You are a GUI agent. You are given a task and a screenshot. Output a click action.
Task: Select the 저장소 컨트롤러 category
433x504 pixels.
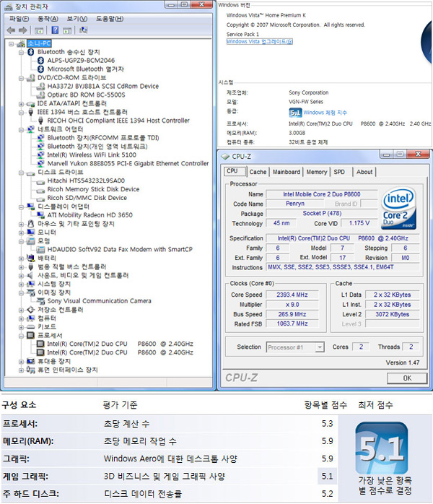(x=61, y=310)
